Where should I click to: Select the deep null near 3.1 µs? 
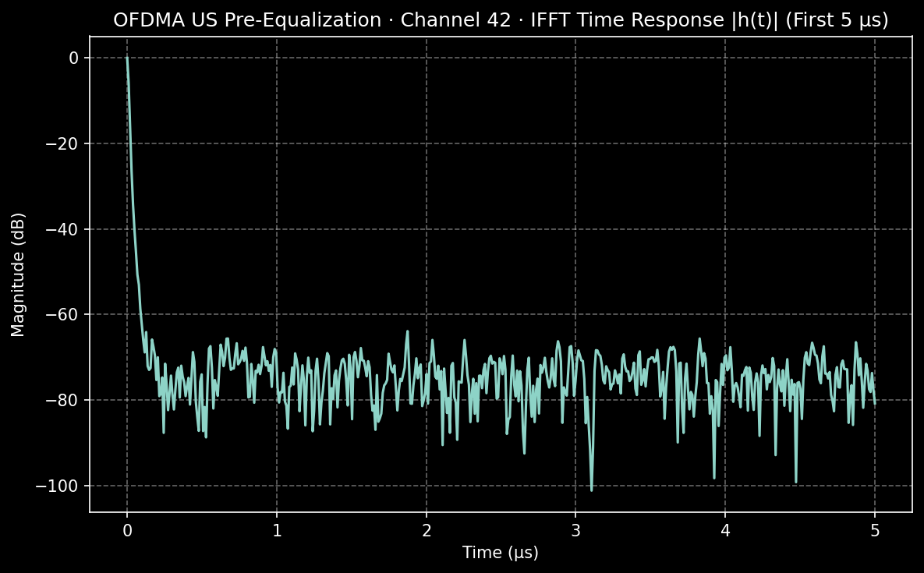(593, 490)
